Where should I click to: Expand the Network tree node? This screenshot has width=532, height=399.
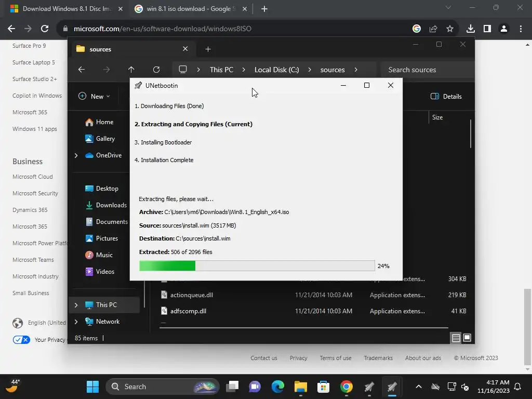[76, 322]
